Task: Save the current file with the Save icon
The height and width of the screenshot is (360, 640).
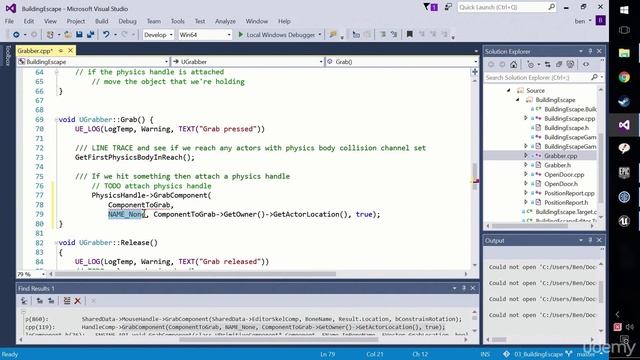Action: pyautogui.click(x=79, y=35)
